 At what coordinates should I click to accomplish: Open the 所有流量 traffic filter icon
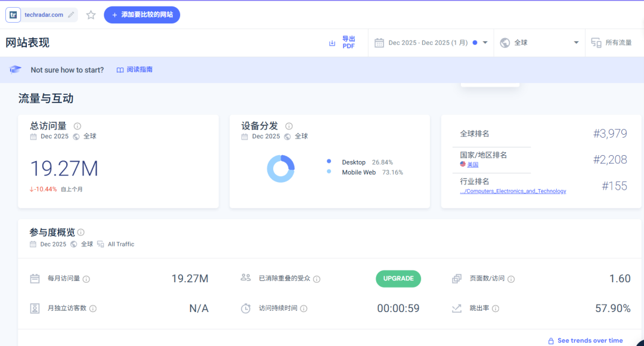(596, 42)
